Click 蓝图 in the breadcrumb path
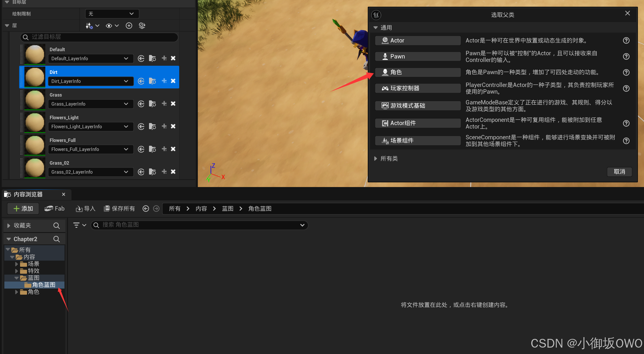Screen dimensions: 644x354 click(227, 209)
